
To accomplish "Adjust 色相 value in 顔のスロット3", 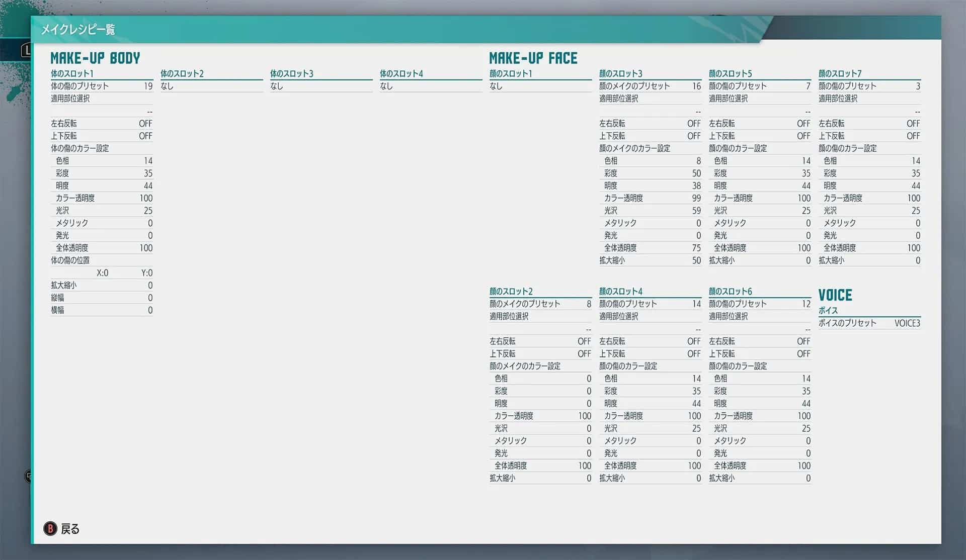I will pyautogui.click(x=698, y=161).
